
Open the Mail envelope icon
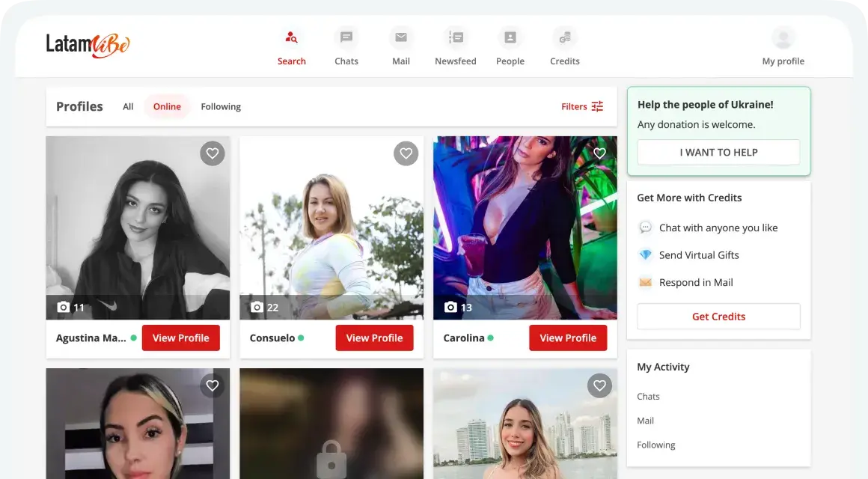pos(401,38)
